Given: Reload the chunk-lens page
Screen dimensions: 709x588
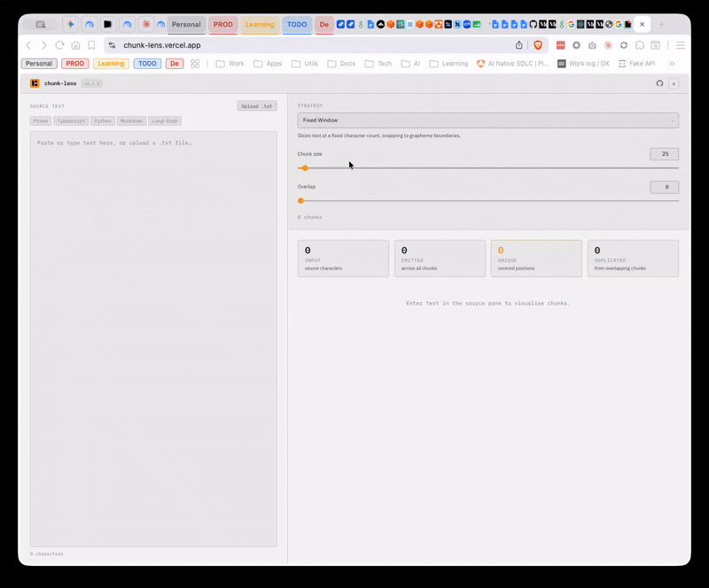Looking at the screenshot, I should pyautogui.click(x=59, y=45).
